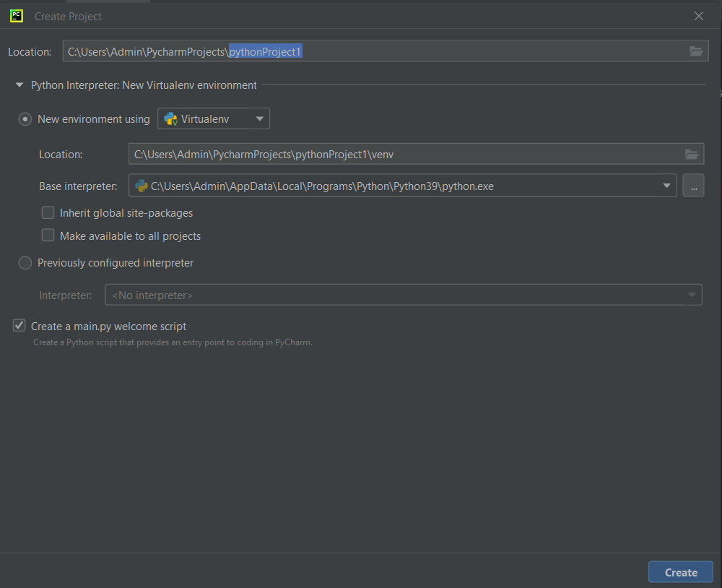
Task: Open the Virtualenv environment type dropdown
Action: coord(214,119)
